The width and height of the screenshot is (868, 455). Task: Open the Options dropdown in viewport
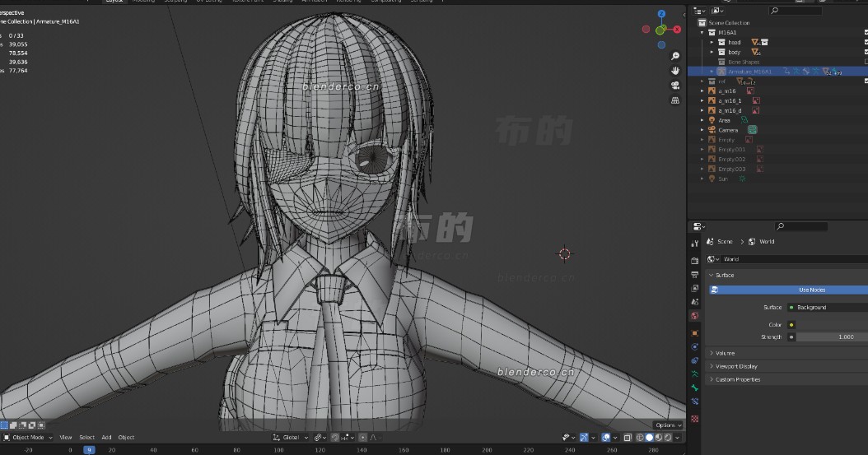pos(668,425)
